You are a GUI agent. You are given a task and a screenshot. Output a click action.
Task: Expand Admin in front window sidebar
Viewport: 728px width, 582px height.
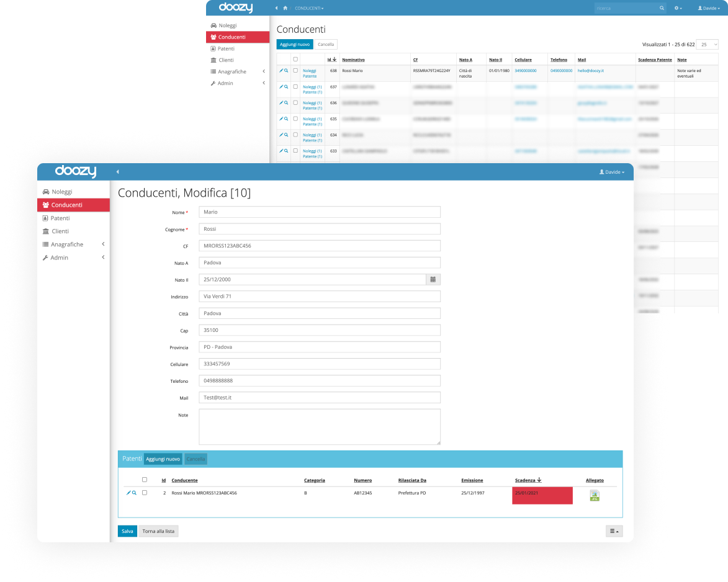(73, 257)
